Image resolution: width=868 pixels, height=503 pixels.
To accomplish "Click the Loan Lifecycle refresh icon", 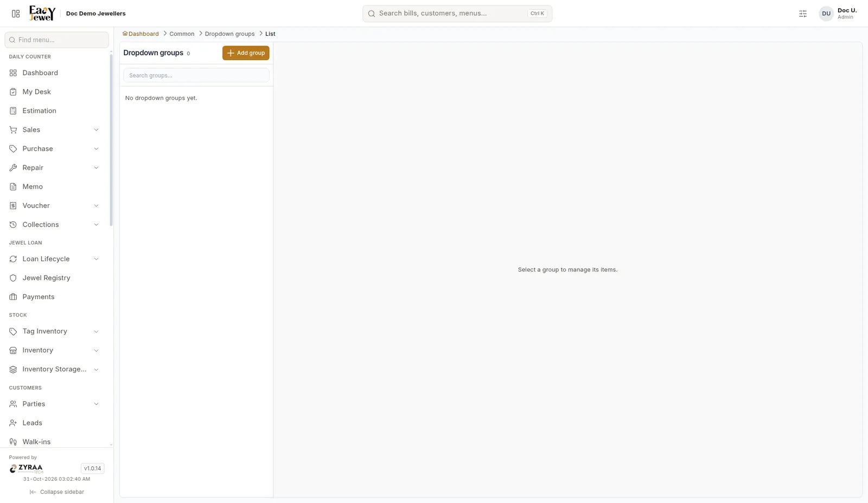I will [x=13, y=259].
